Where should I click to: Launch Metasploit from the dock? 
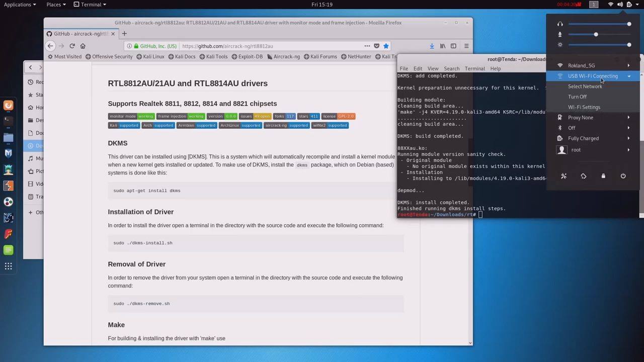(x=8, y=153)
